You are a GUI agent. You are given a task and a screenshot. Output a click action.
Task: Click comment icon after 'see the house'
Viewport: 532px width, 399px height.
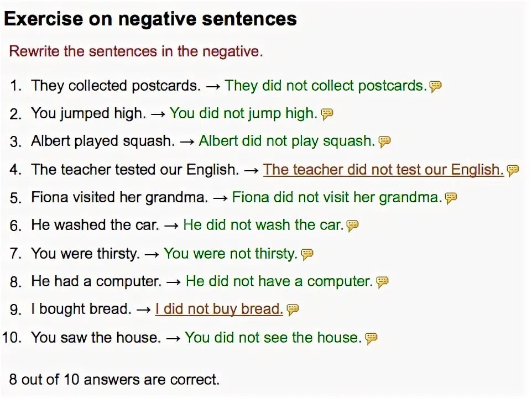point(372,338)
